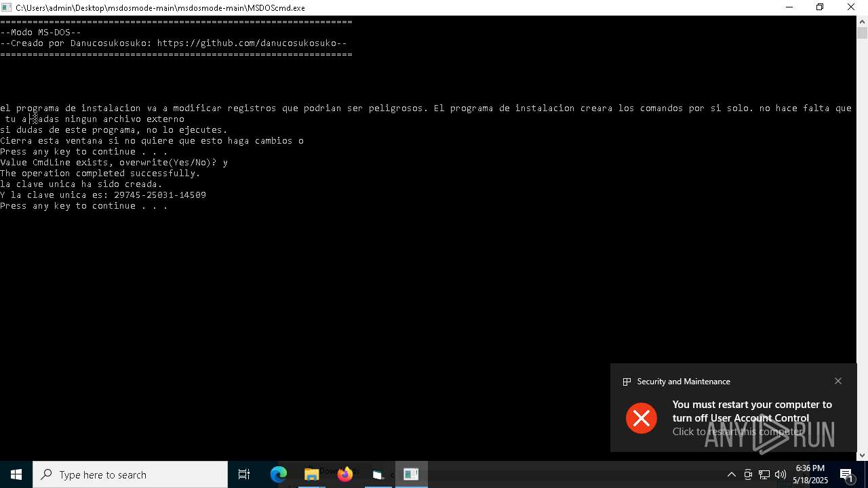Viewport: 868px width, 488px height.
Task: Click the GitHub danucosukosuko URL text
Action: [247, 43]
